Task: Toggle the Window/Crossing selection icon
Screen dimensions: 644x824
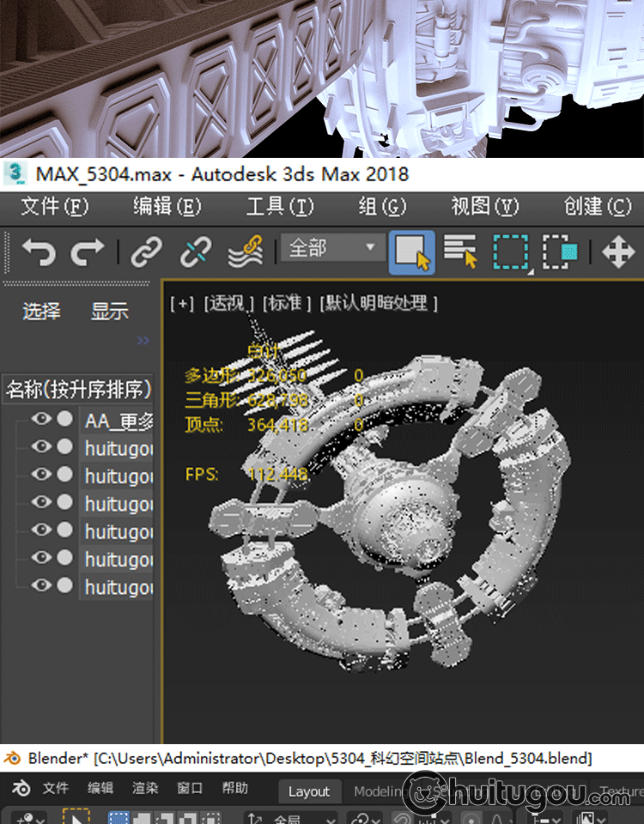Action: [560, 251]
